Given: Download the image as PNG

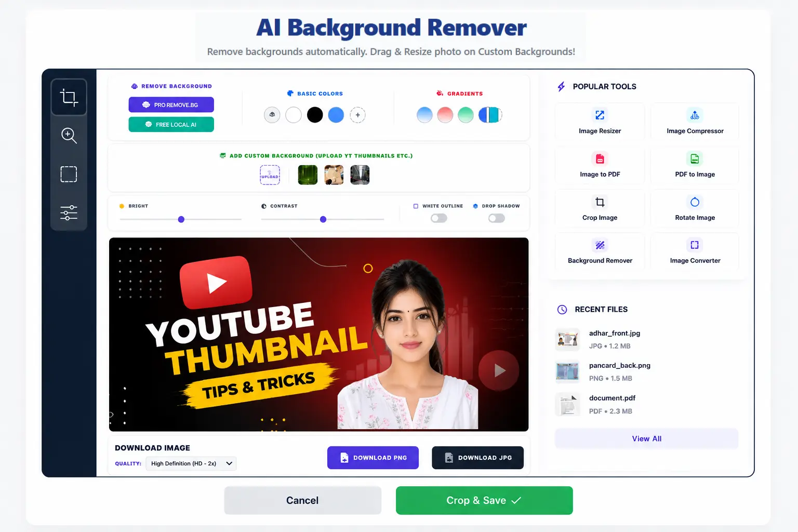Looking at the screenshot, I should click(373, 458).
